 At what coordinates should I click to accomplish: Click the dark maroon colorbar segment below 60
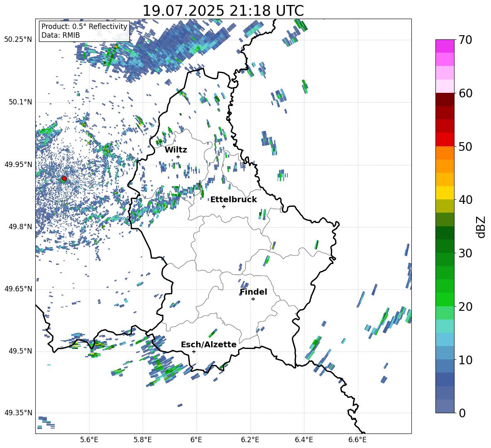(445, 99)
